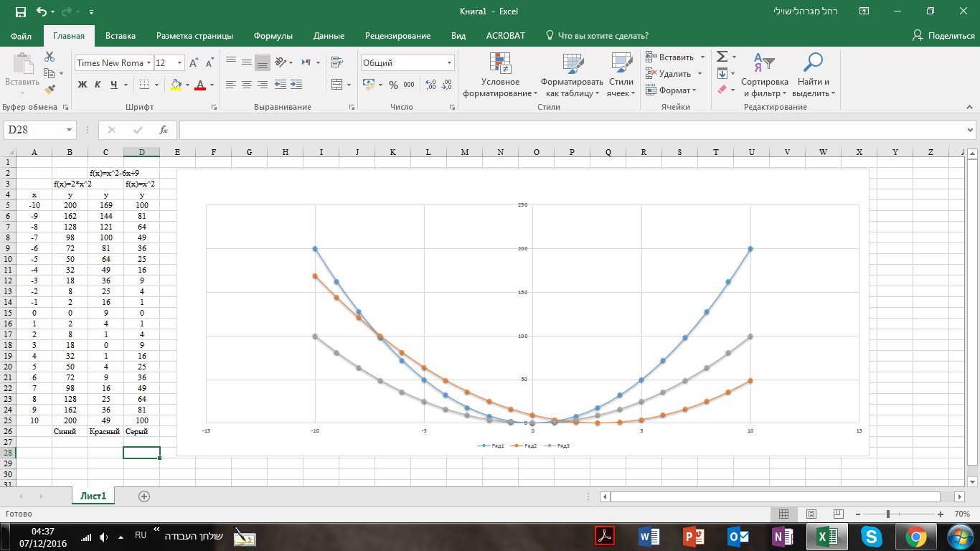Open Найти и выделить options
The image size is (980, 551).
pos(814,75)
